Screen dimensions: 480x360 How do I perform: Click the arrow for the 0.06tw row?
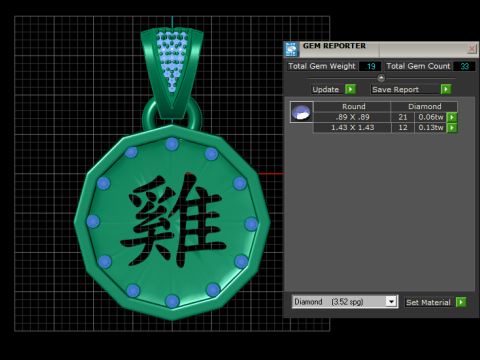(452, 117)
